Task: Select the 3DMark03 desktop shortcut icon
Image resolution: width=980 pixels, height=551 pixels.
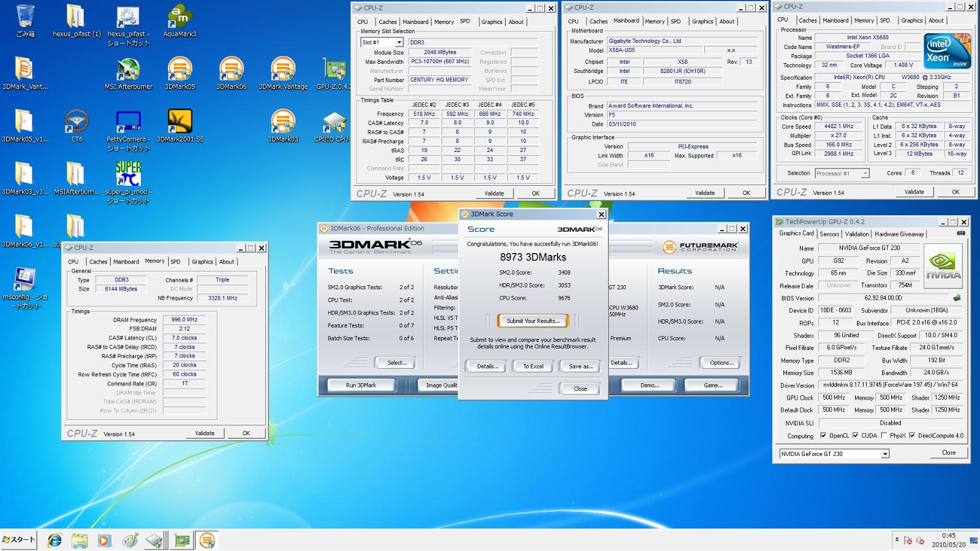Action: point(283,126)
